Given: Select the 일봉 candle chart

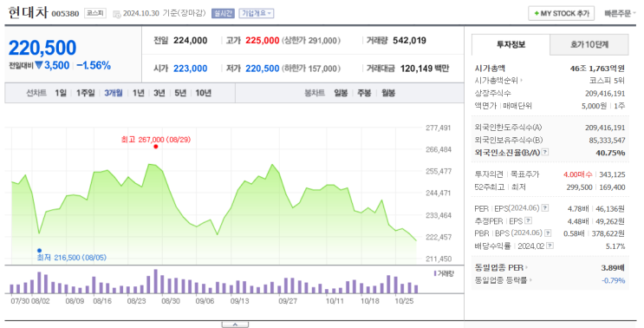Looking at the screenshot, I should coord(341,94).
